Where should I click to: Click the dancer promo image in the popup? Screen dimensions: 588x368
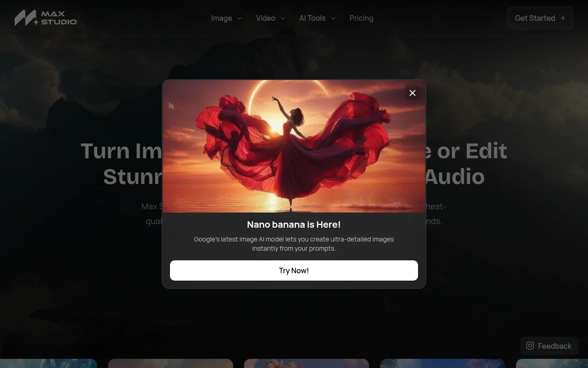(x=294, y=145)
